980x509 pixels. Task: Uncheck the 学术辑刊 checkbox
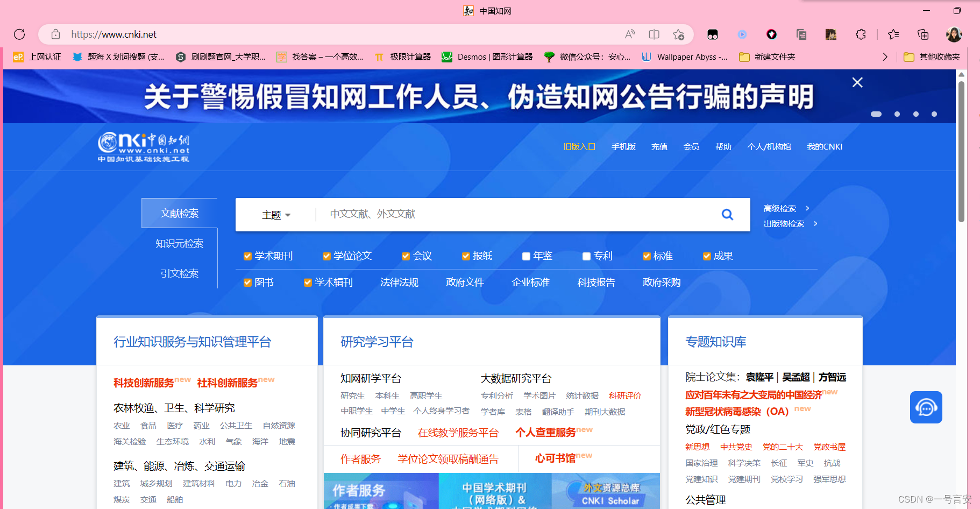[308, 282]
